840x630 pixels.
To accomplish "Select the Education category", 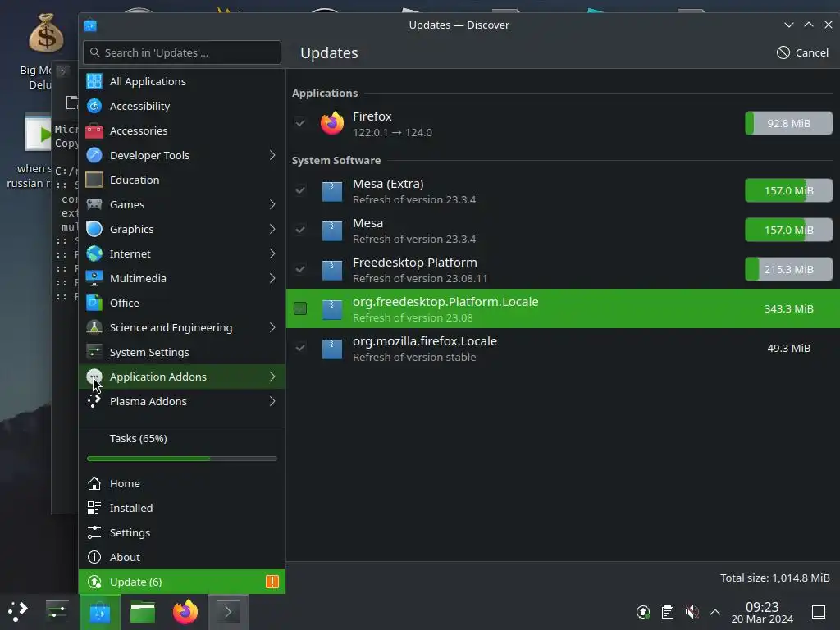I will point(181,180).
